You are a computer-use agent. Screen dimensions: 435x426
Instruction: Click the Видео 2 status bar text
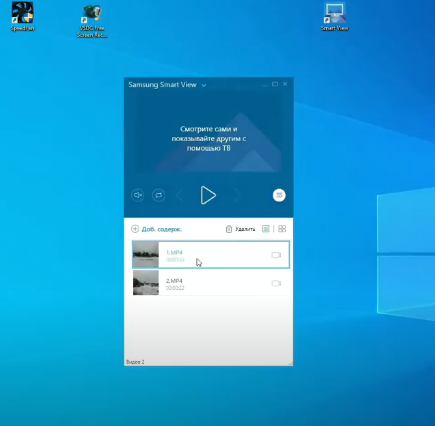135,362
